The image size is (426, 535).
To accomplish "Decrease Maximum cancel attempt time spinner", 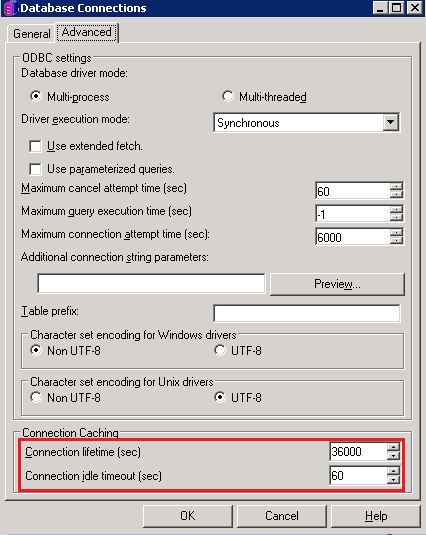I will pyautogui.click(x=396, y=194).
